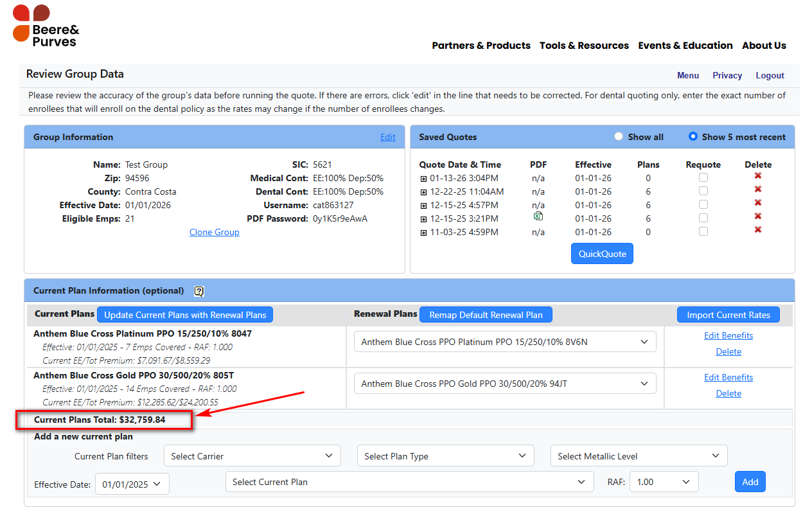Check Requote for the 12-15-25 3:21PM quote
Viewport: 812px width, 514px height.
[x=703, y=218]
